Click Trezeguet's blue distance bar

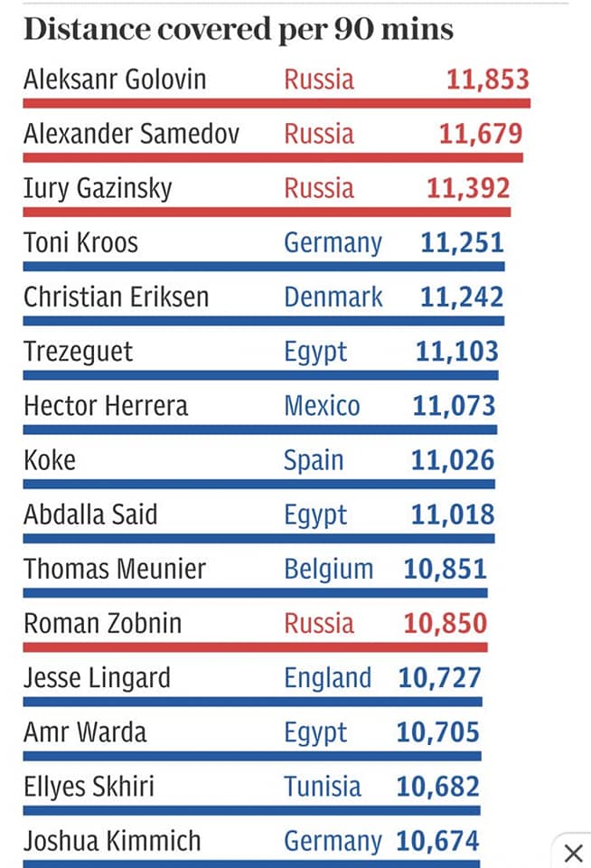click(260, 375)
